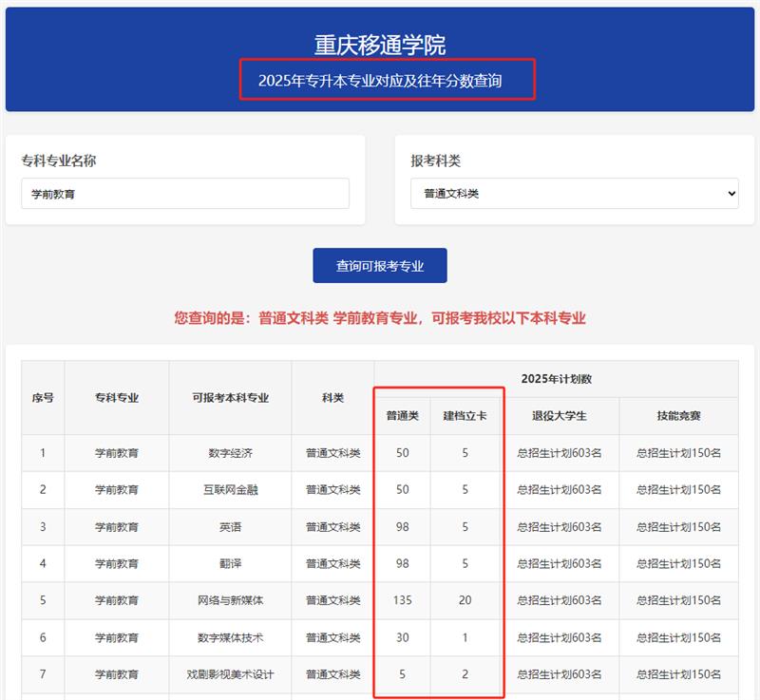Click the 技能竞赛 column header

point(678,416)
